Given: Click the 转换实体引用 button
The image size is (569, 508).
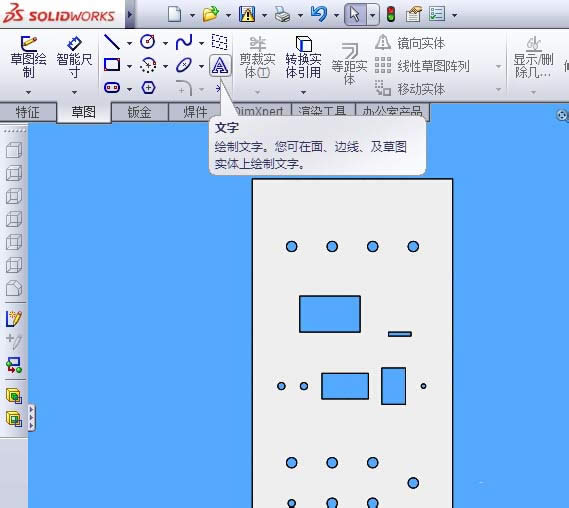Looking at the screenshot, I should tap(303, 58).
